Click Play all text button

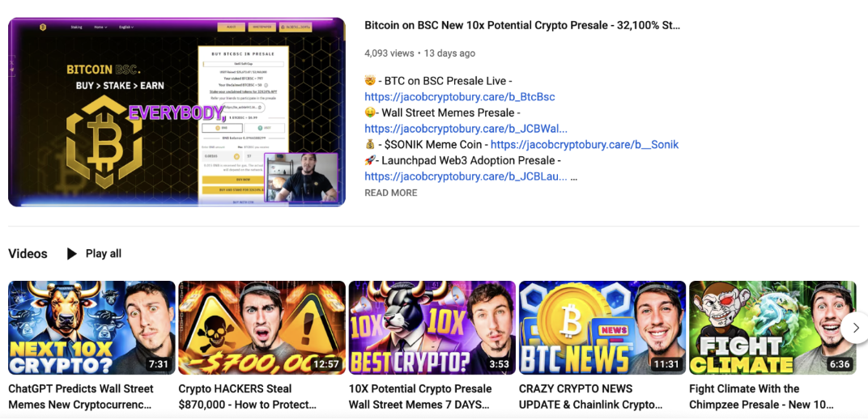click(x=104, y=254)
